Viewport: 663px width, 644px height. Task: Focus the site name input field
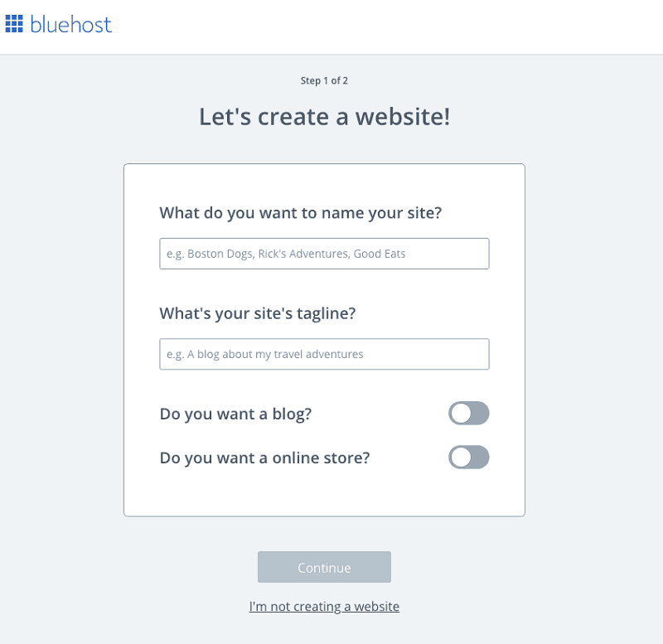pyautogui.click(x=324, y=254)
